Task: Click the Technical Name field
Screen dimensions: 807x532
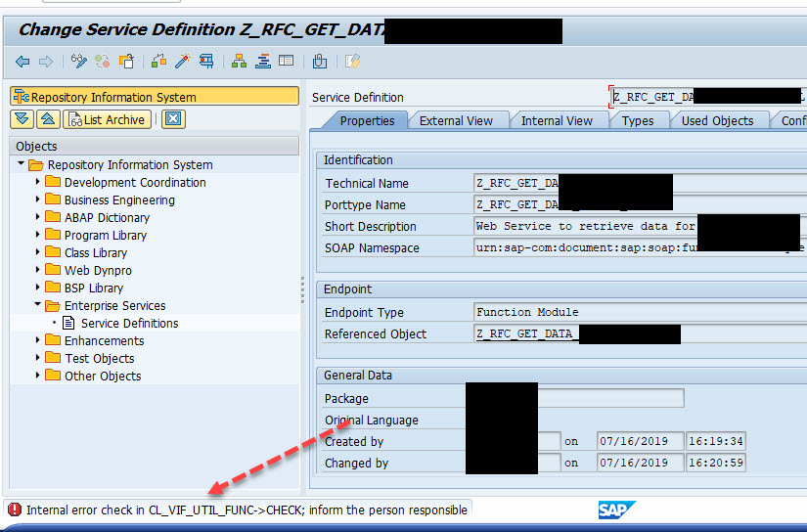Action: pyautogui.click(x=640, y=183)
